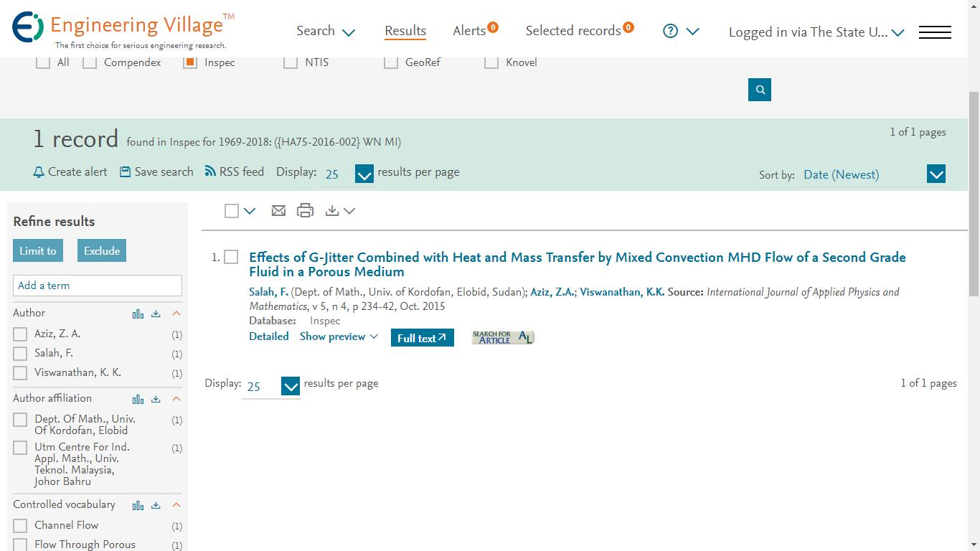The height and width of the screenshot is (551, 980).
Task: Click the Engineering Village logo
Action: pos(123,29)
